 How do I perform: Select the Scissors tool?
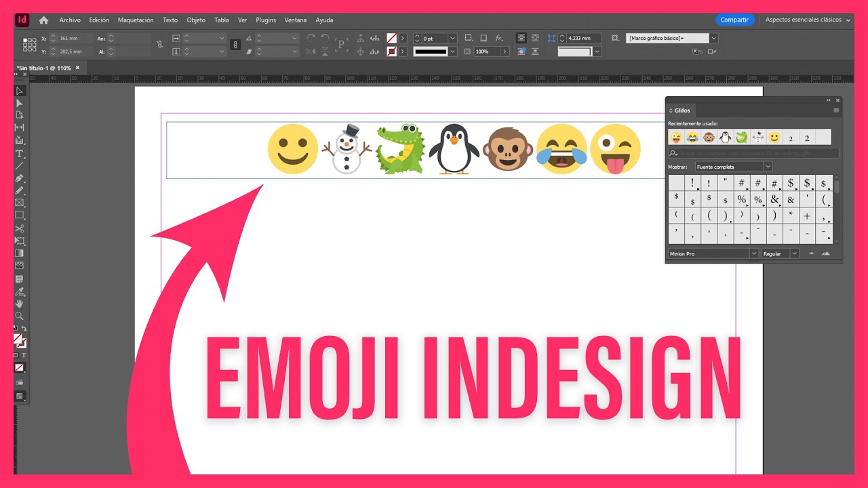(20, 228)
